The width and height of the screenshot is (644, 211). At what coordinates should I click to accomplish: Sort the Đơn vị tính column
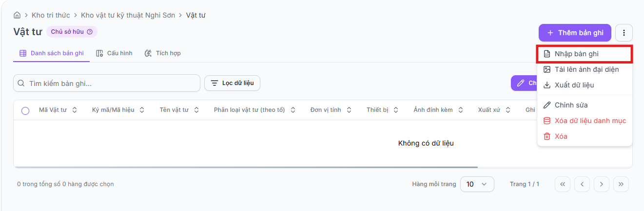pyautogui.click(x=349, y=110)
